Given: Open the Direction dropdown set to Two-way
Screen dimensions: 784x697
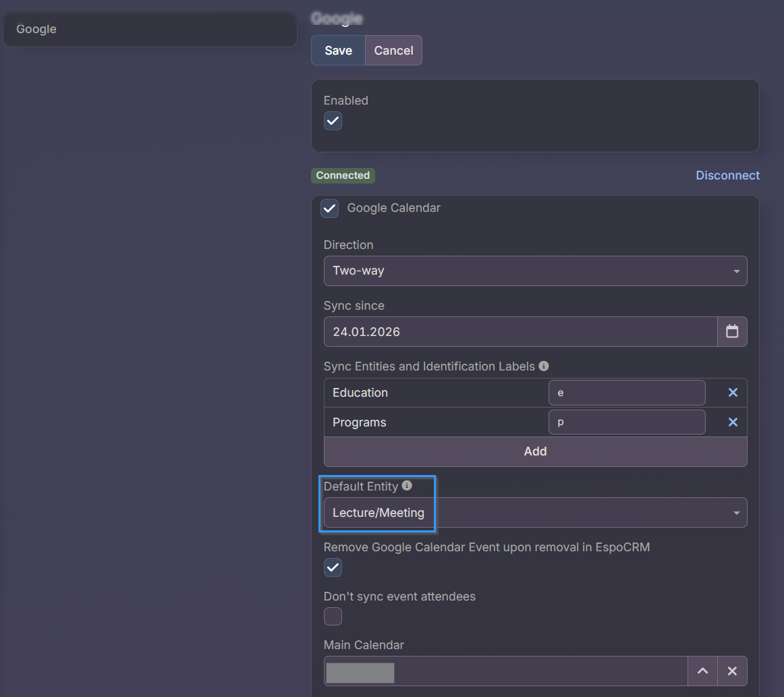Looking at the screenshot, I should [535, 271].
